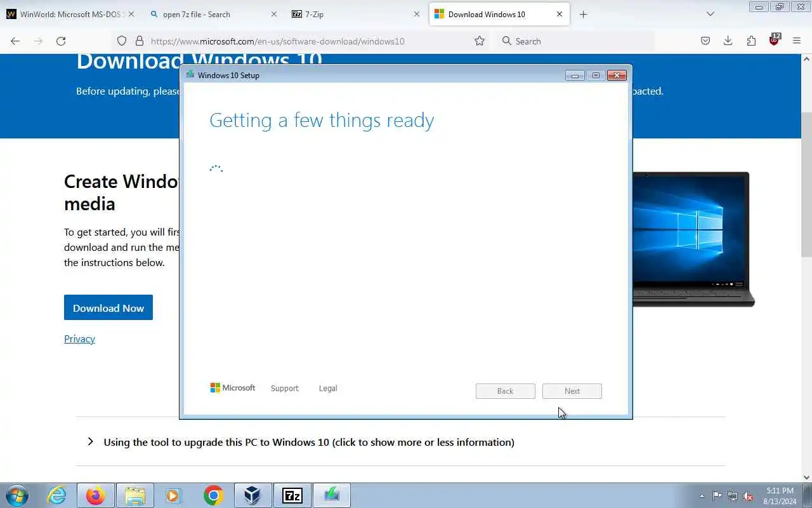Expand 'Using the tool to upgrade this PC'
This screenshot has width=812, height=508.
[309, 442]
